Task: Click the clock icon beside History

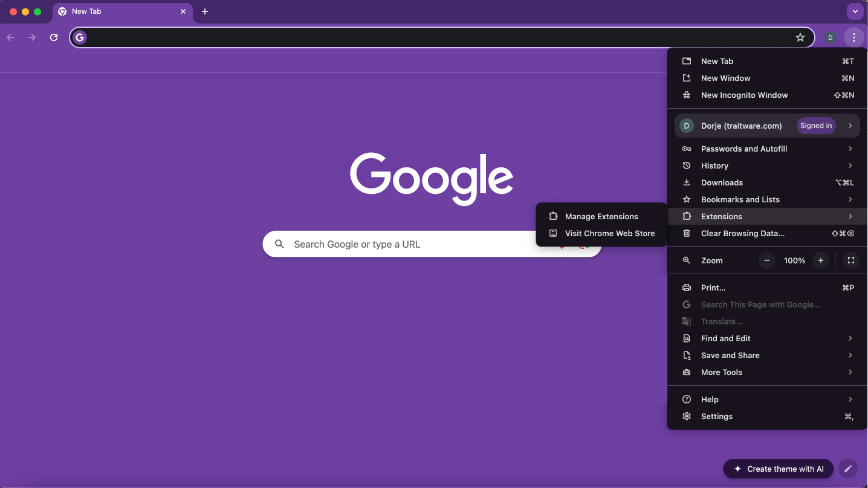Action: click(687, 165)
